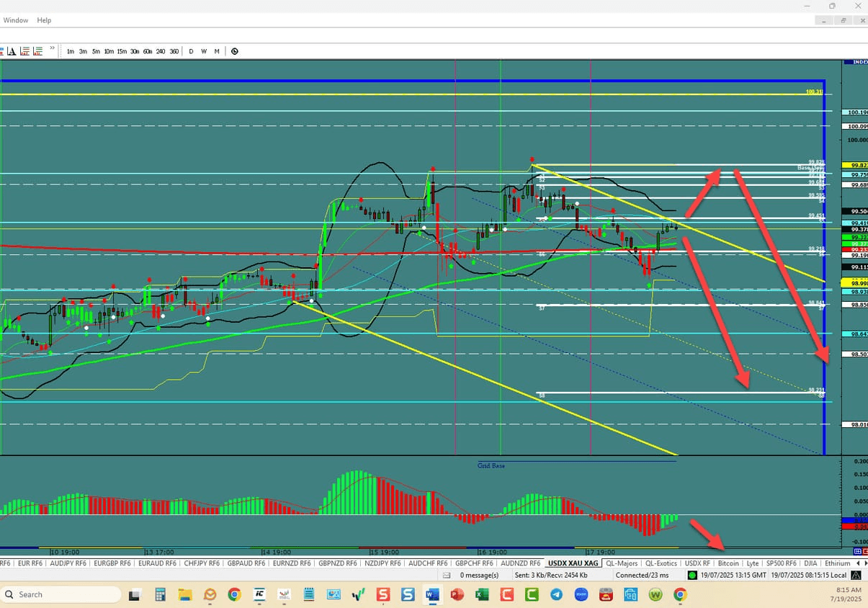Click the 0 message(s) notification in status bar
This screenshot has height=608, width=868.
coord(479,575)
